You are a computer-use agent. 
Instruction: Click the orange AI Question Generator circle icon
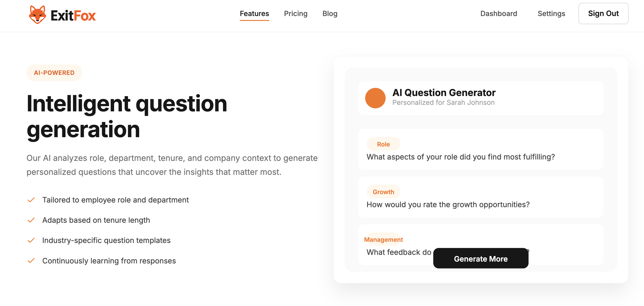click(375, 98)
